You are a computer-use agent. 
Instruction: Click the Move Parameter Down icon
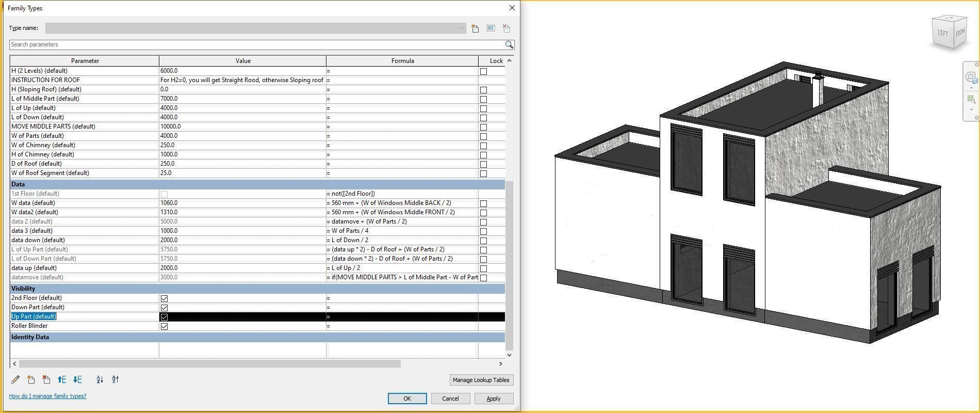tap(77, 379)
